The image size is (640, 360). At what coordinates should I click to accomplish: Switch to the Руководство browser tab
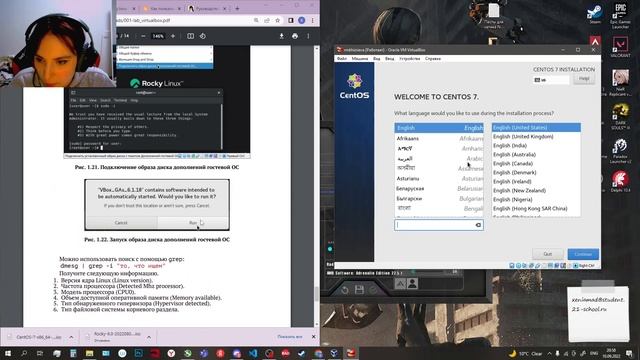(207, 8)
